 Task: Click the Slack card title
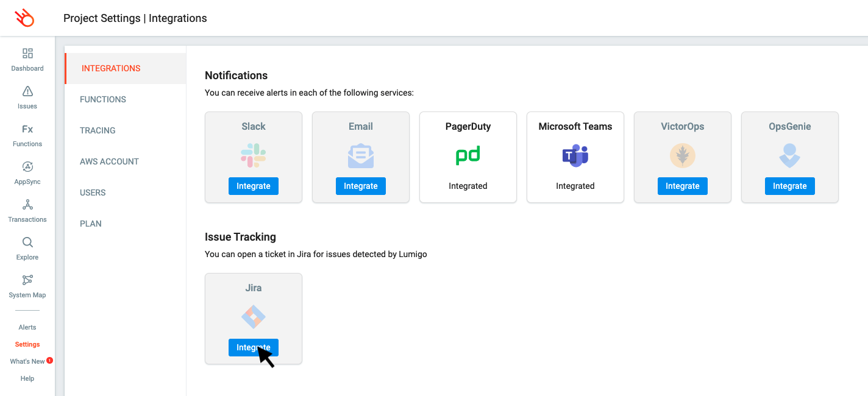pyautogui.click(x=254, y=126)
